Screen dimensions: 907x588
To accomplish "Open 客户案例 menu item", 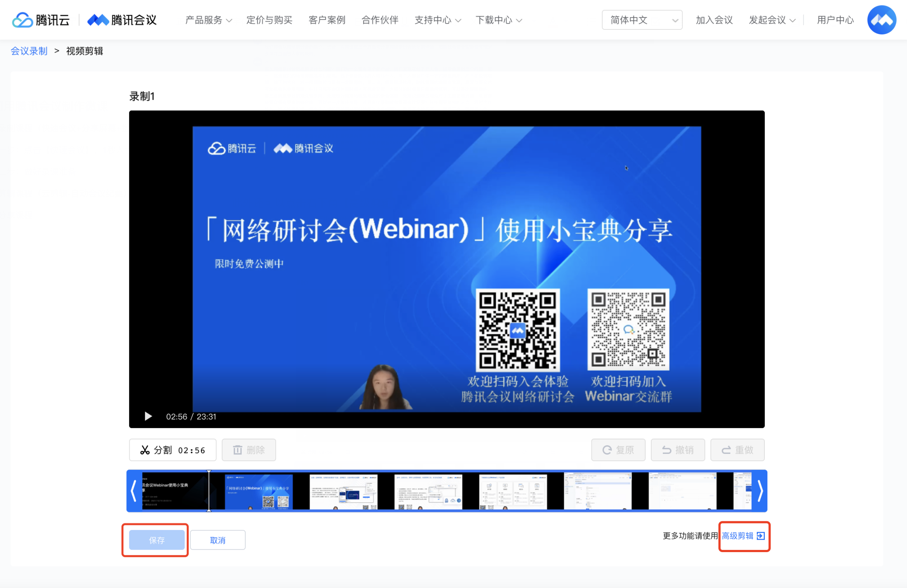I will tap(327, 20).
